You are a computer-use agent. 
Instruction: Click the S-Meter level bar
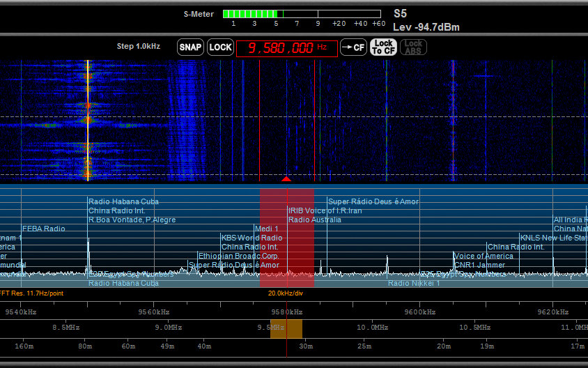pyautogui.click(x=302, y=14)
